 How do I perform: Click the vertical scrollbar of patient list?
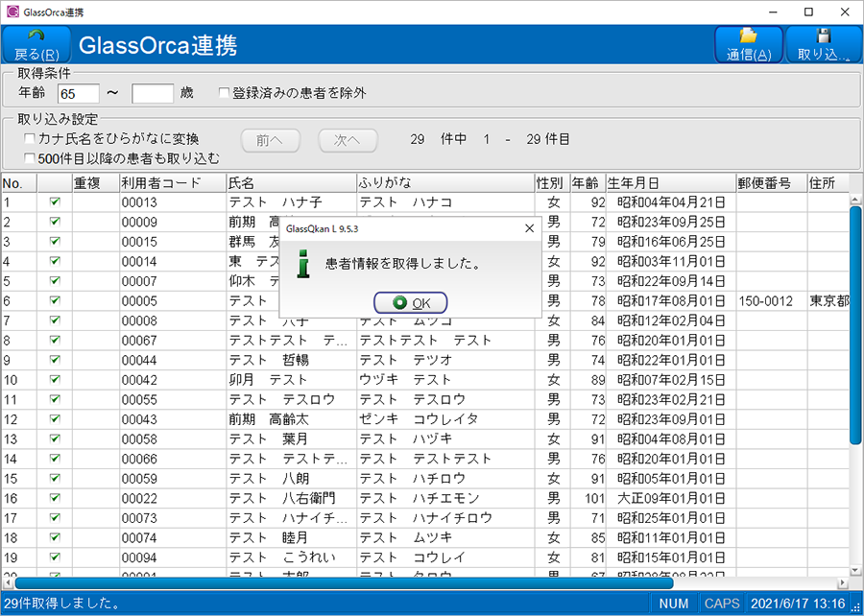pyautogui.click(x=855, y=326)
